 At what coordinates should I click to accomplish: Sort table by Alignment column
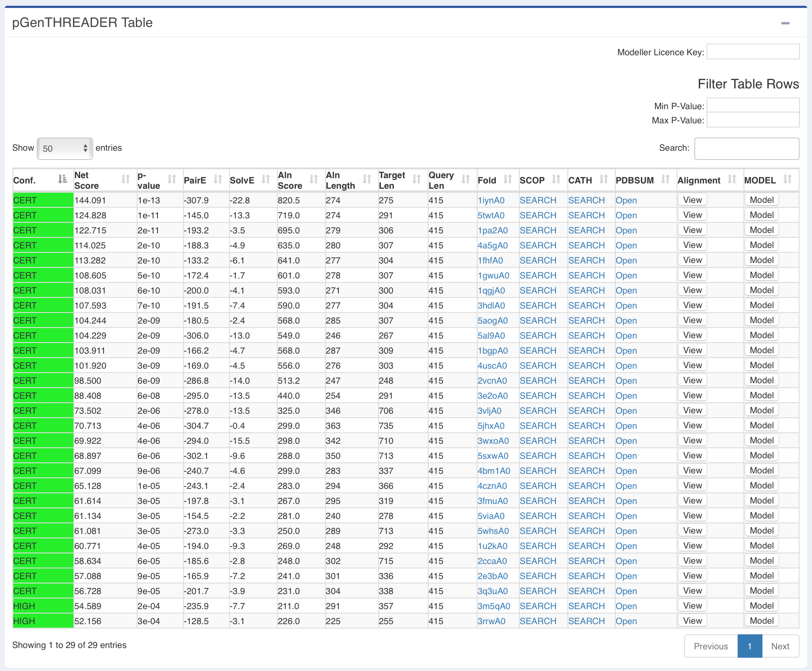click(710, 180)
